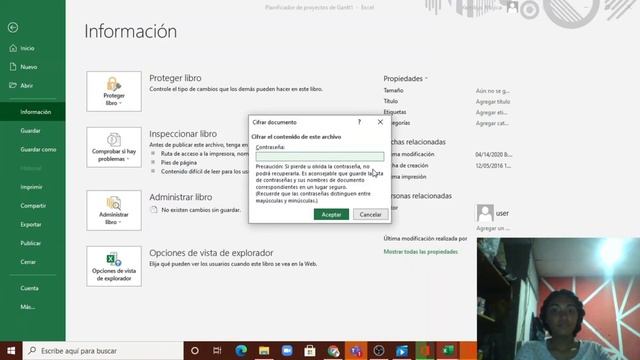Screen dimensions: 640x360
Task: Open File Explorer from the taskbar
Action: [264, 351]
